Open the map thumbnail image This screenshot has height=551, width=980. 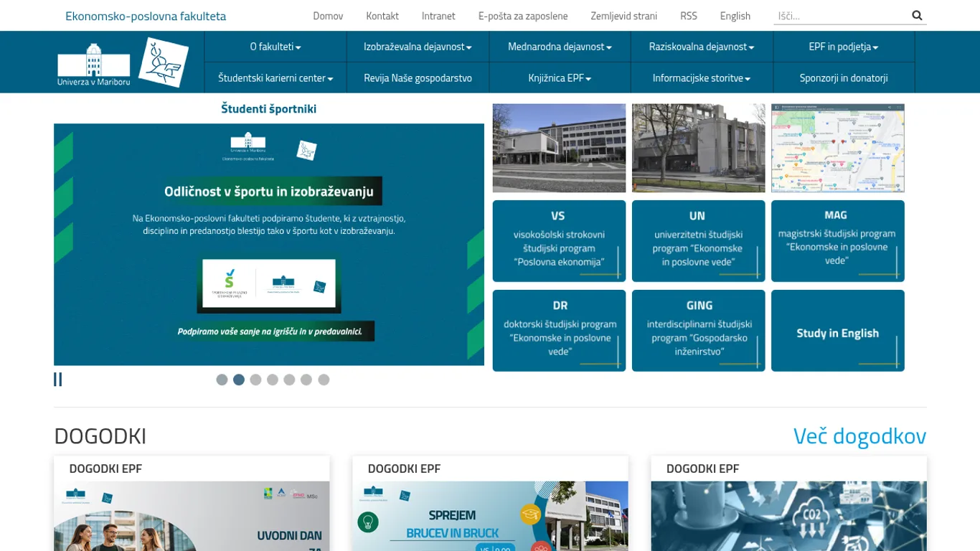(838, 148)
